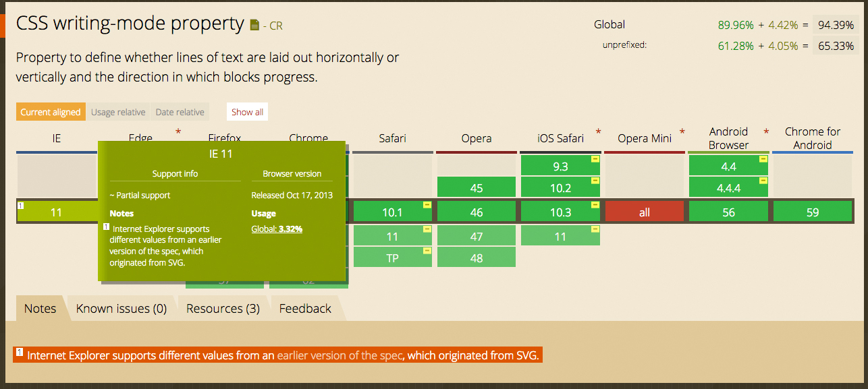Click the iOS Safari 9.3 support cell
This screenshot has height=389, width=868.
(560, 167)
